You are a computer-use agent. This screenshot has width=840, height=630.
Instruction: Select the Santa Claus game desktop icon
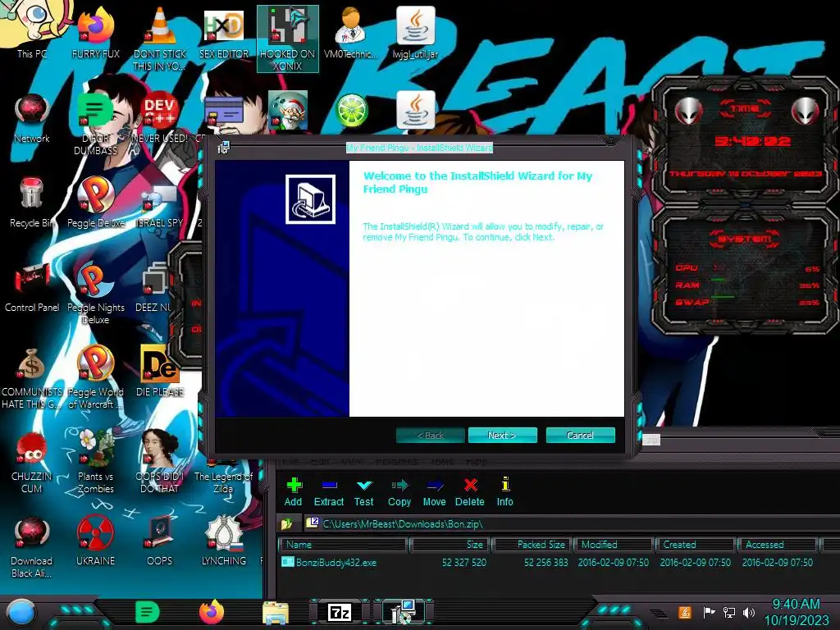288,111
